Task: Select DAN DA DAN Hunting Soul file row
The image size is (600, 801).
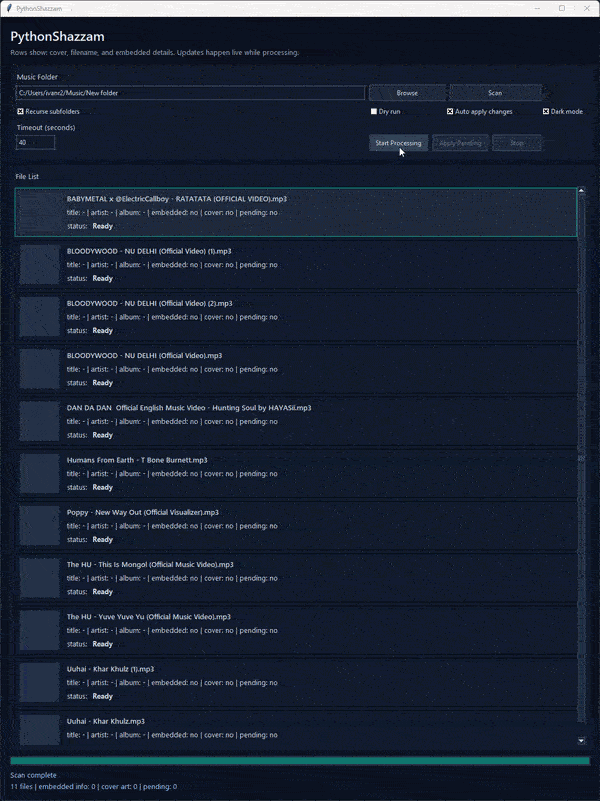Action: tap(296, 421)
